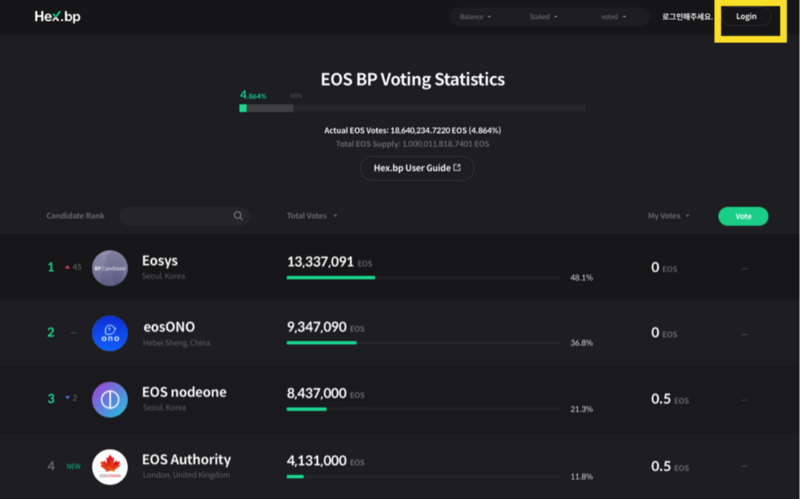Expand the voted dropdown
The height and width of the screenshot is (499, 800).
coord(613,17)
